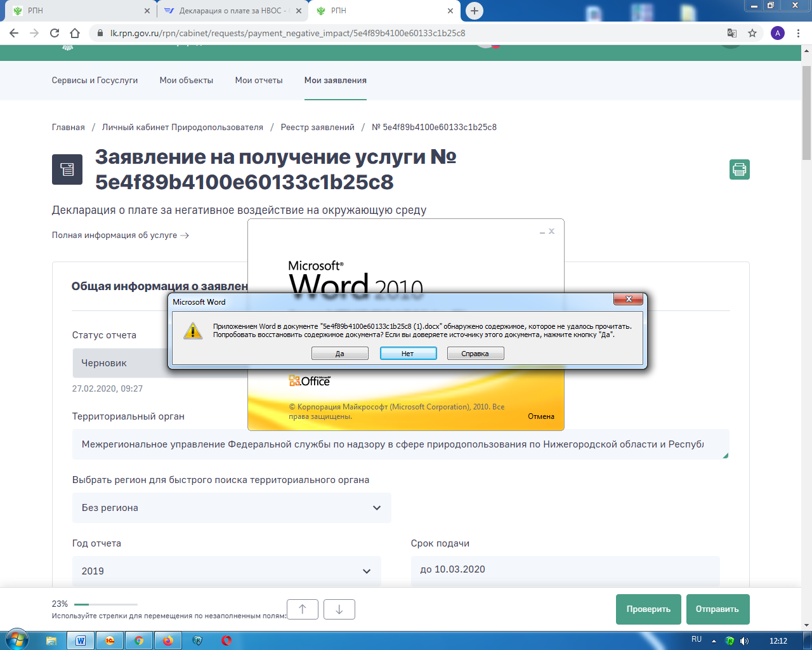
Task: Bookmark this page with the star icon
Action: click(x=752, y=33)
